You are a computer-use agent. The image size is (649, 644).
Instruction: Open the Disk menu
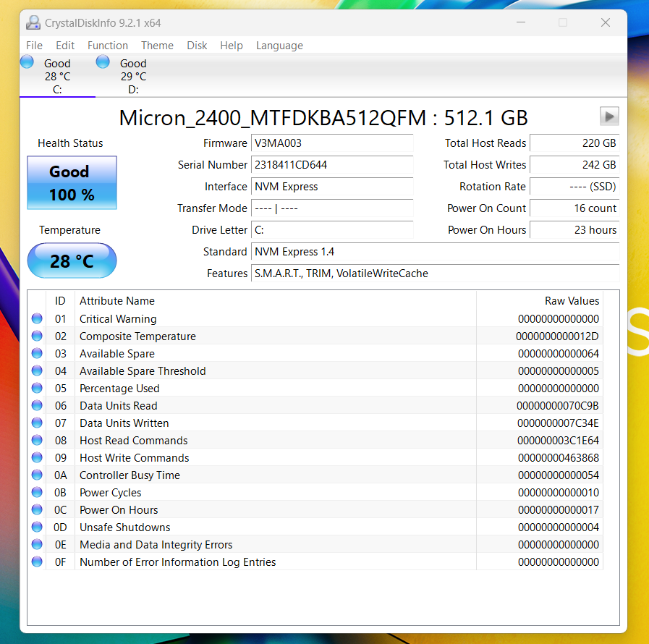(x=197, y=46)
